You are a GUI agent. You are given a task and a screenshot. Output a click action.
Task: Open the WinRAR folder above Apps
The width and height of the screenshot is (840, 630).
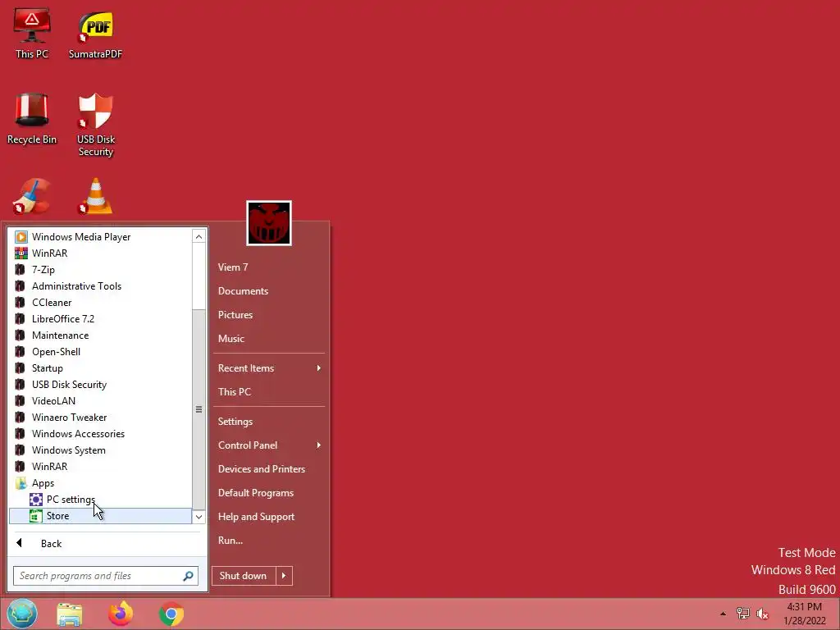point(100,467)
